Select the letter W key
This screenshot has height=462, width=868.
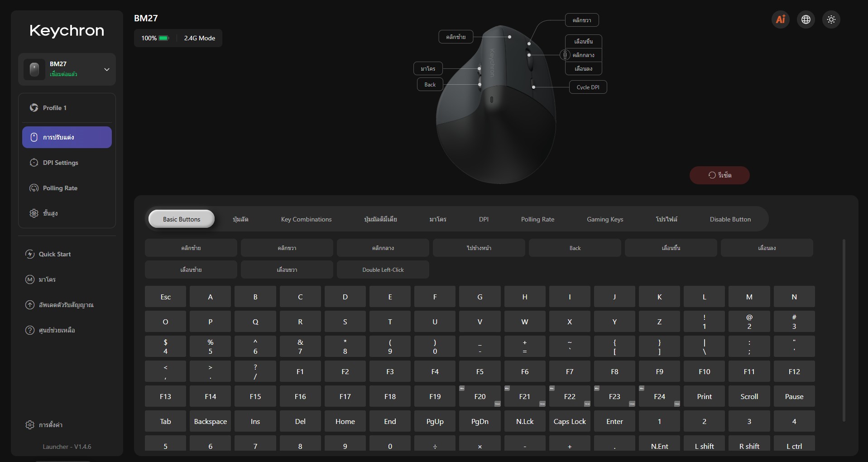coord(525,322)
